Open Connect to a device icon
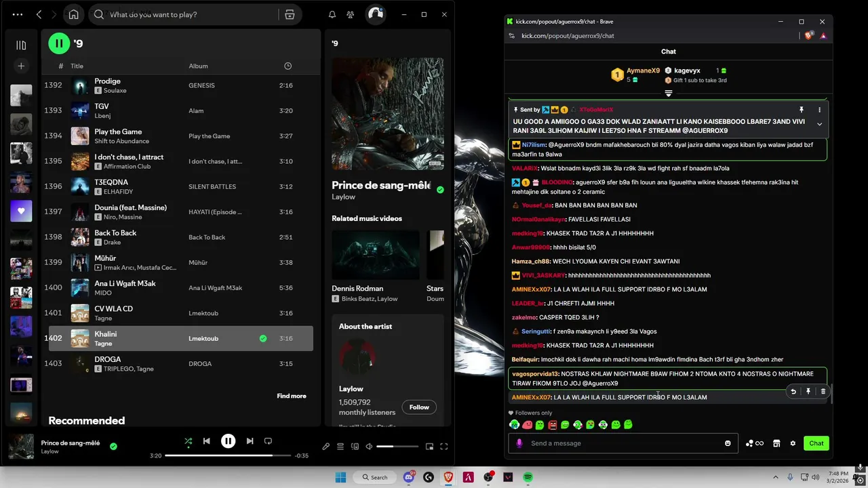 [355, 447]
